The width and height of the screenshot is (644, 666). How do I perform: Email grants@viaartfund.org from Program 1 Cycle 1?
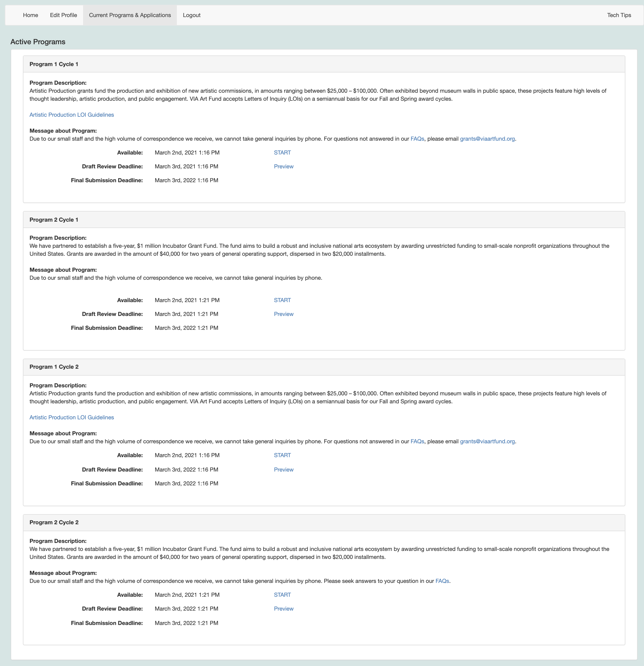tap(487, 139)
